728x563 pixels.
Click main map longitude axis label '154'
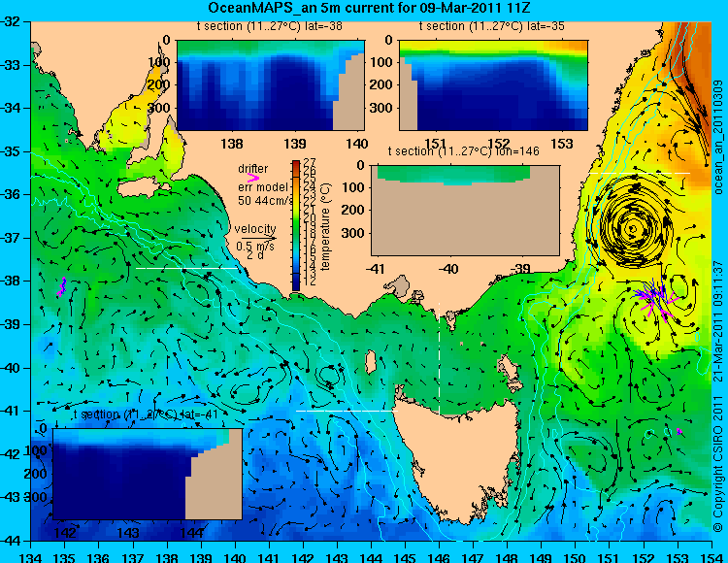711,557
